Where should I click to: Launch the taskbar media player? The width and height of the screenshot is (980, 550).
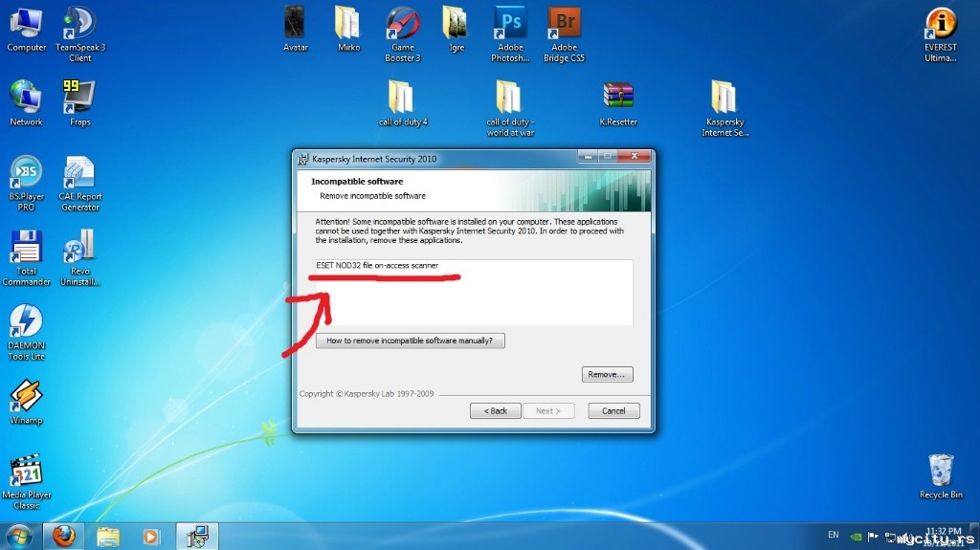[150, 537]
